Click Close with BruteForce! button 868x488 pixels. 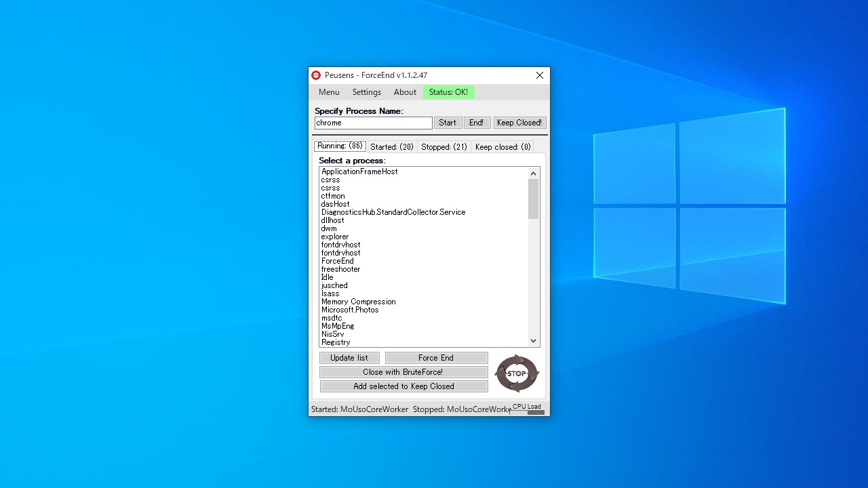(x=403, y=372)
